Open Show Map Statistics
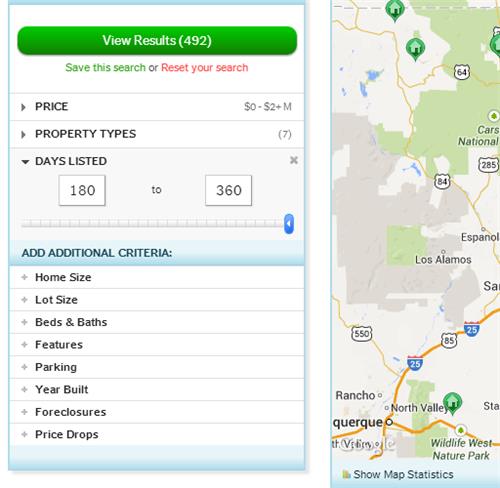The height and width of the screenshot is (488, 500). pyautogui.click(x=398, y=474)
